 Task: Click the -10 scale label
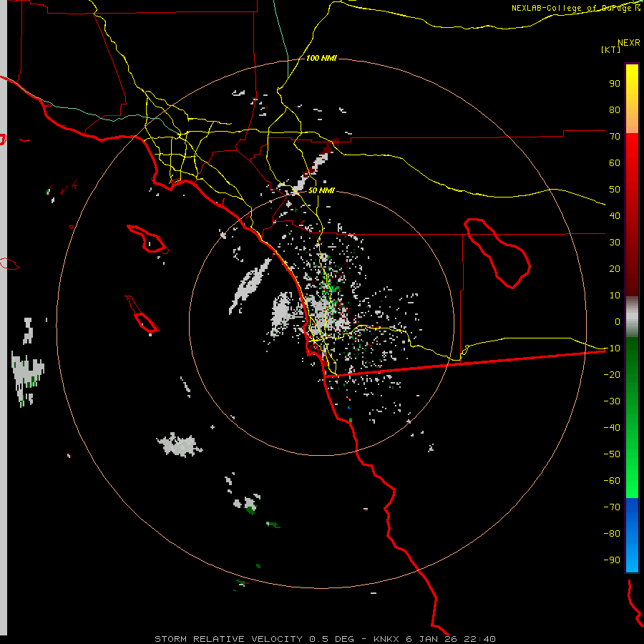pyautogui.click(x=612, y=348)
